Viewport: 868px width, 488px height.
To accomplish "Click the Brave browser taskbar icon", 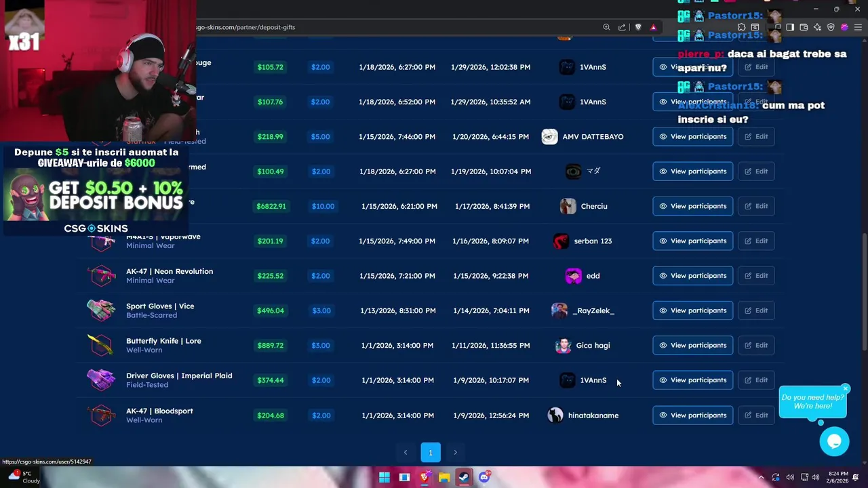I will point(425,477).
